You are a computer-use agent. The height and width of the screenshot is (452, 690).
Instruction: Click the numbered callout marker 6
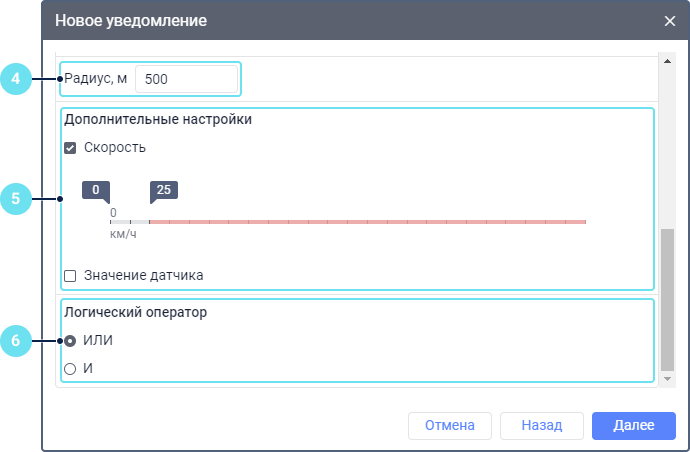(x=16, y=341)
